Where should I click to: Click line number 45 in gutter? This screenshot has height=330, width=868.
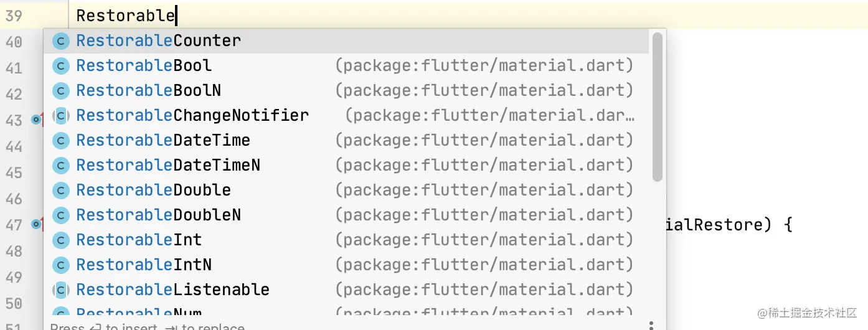point(14,172)
